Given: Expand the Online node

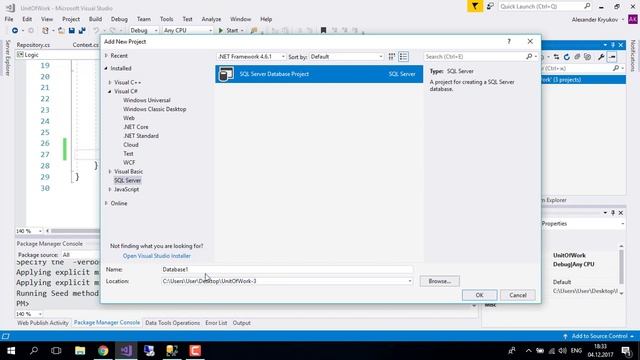Looking at the screenshot, I should (x=106, y=203).
